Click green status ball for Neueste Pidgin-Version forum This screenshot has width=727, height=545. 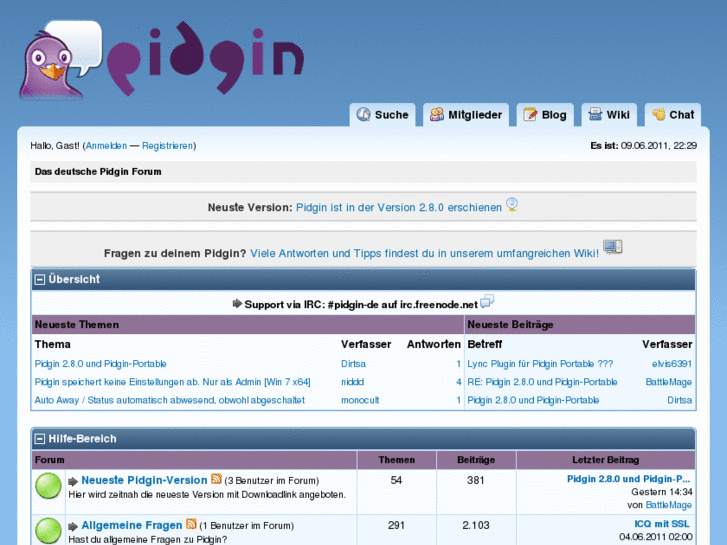point(48,486)
